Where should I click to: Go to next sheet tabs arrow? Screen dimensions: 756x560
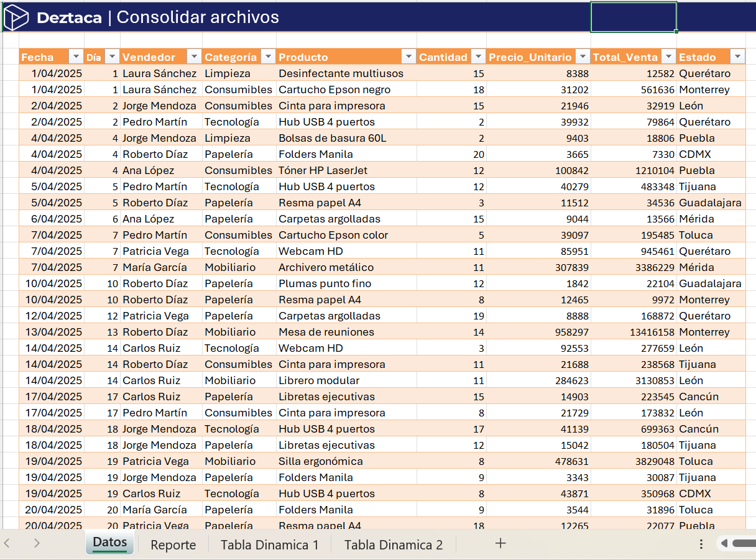click(x=37, y=543)
